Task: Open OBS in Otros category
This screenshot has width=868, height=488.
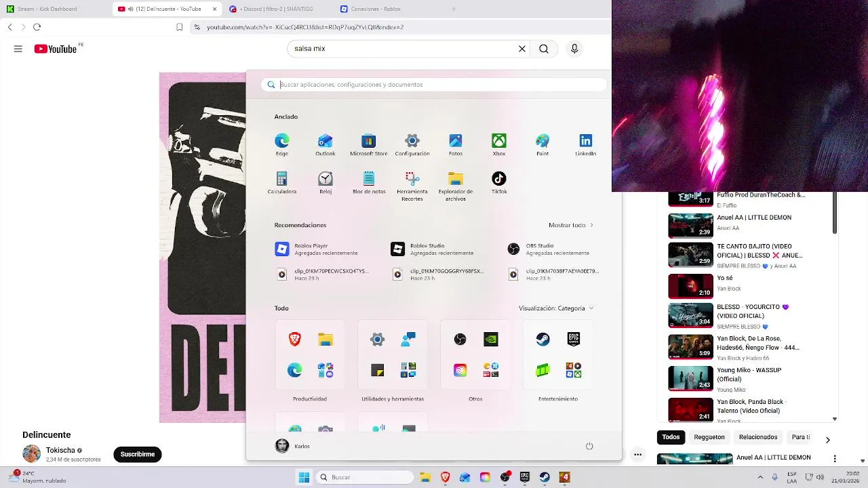Action: (x=460, y=340)
